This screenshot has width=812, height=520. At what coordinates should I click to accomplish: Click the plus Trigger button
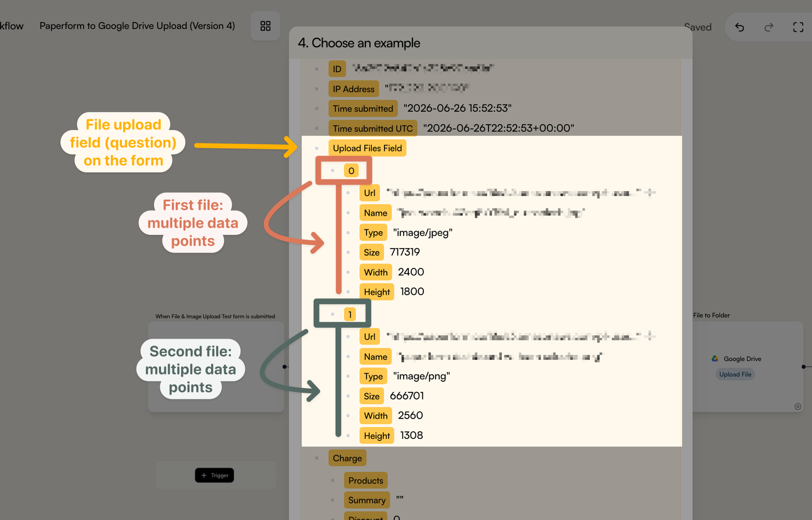click(215, 475)
